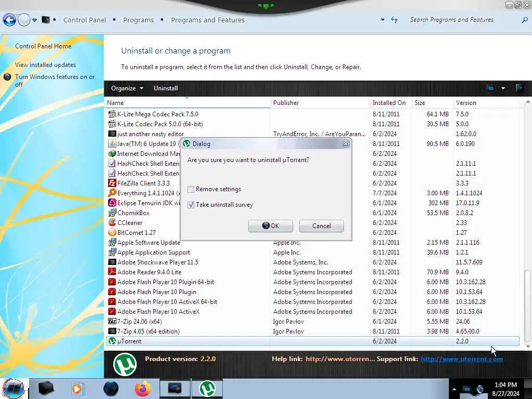Switch to µTorrent in the taskbar
Screen dimensions: 532x399
[x=207, y=389]
